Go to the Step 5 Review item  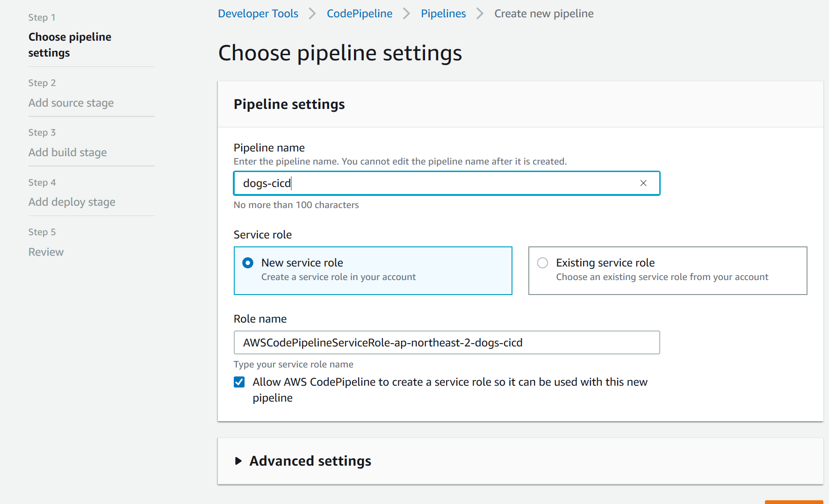pyautogui.click(x=46, y=252)
